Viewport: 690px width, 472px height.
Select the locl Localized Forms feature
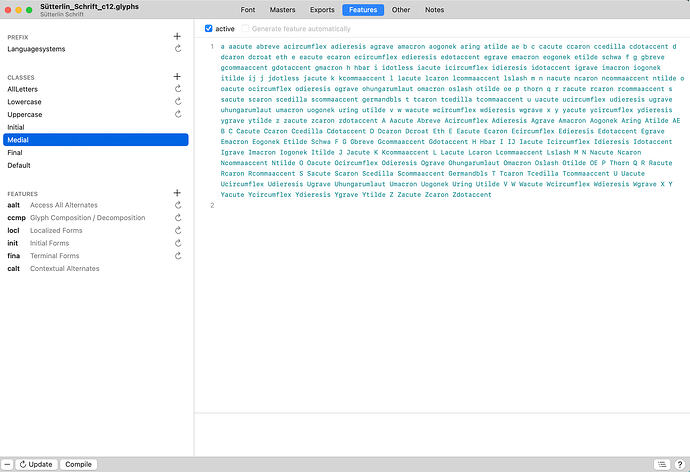[x=94, y=231]
